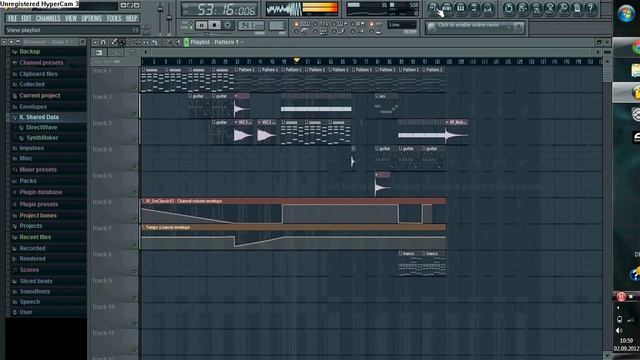This screenshot has width=640, height=360.
Task: Open the Sliced beats browser folder
Action: click(36, 281)
